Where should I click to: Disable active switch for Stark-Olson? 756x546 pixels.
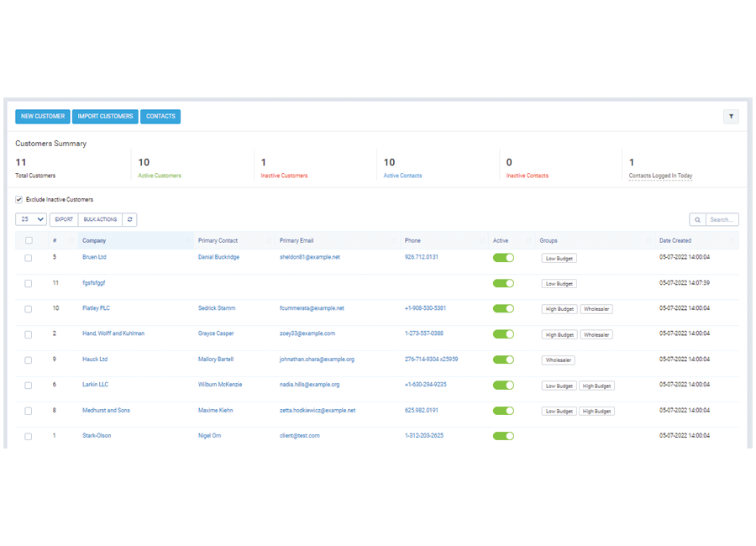point(503,436)
